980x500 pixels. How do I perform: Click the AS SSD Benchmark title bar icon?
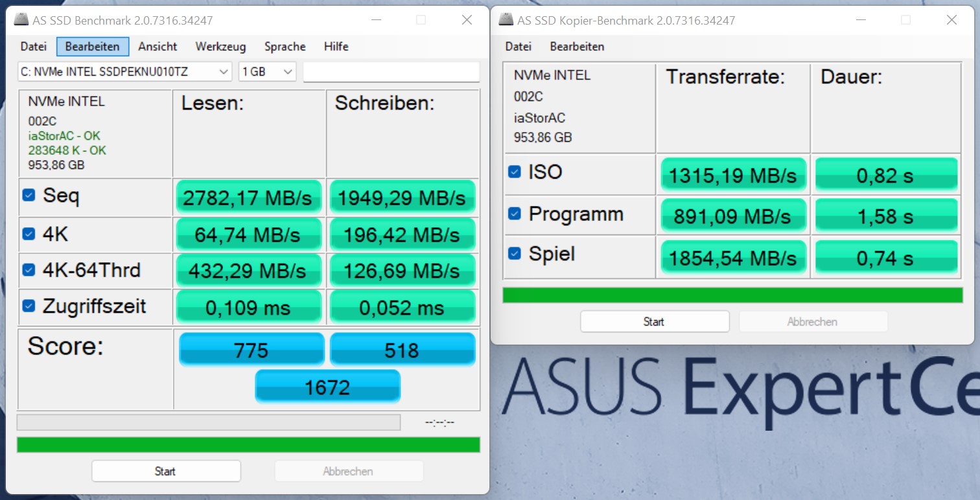(21, 20)
